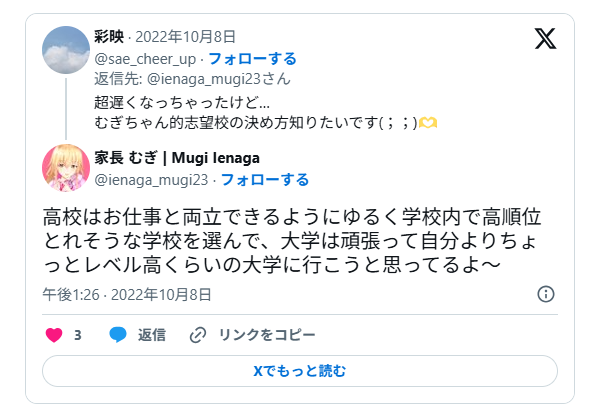Open the 彩映 display name
This screenshot has height=417, width=596.
[109, 37]
